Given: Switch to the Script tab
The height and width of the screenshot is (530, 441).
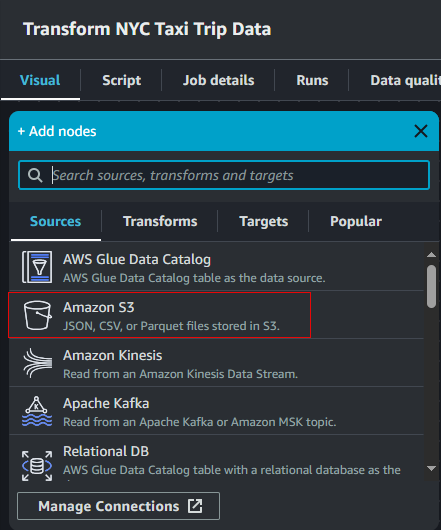Looking at the screenshot, I should pyautogui.click(x=122, y=80).
